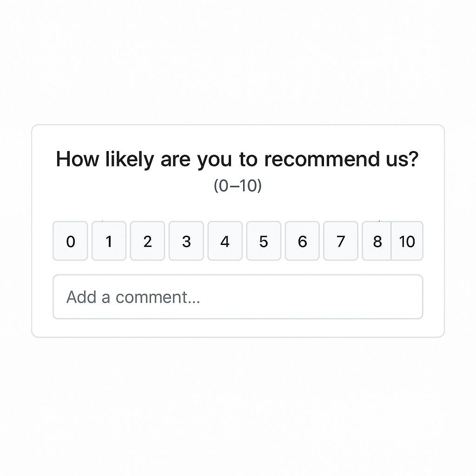
Task: Focus the Add a comment field
Action: point(238,297)
